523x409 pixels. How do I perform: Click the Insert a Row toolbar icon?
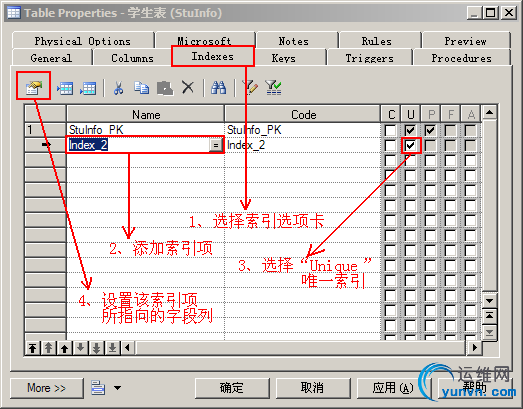(65, 88)
